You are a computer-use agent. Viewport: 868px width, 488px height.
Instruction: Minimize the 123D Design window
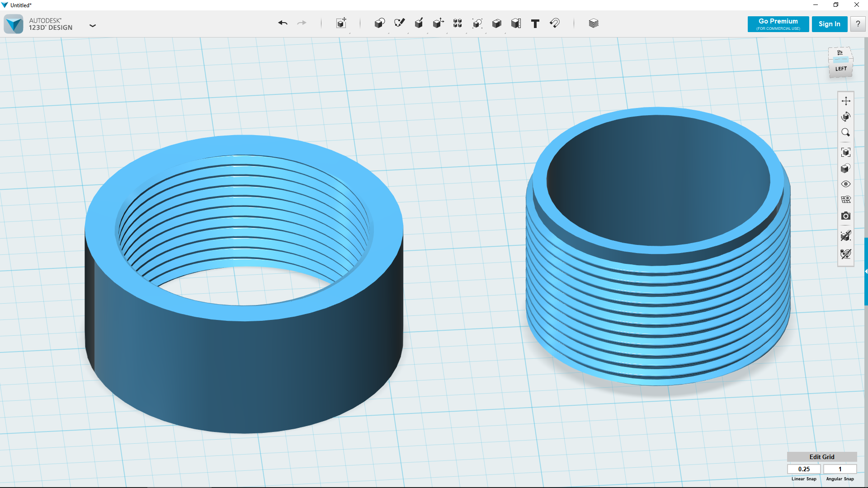point(816,5)
